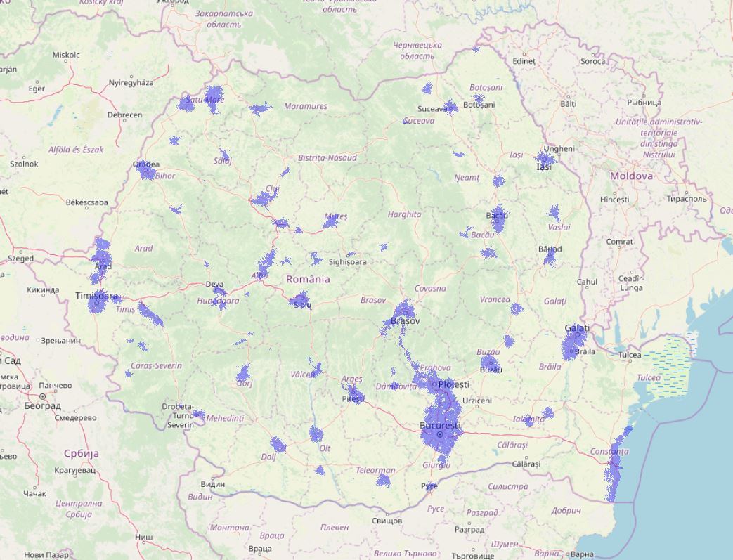Click the Mehedinți county label
Screen dimensions: 733x560
(225, 418)
